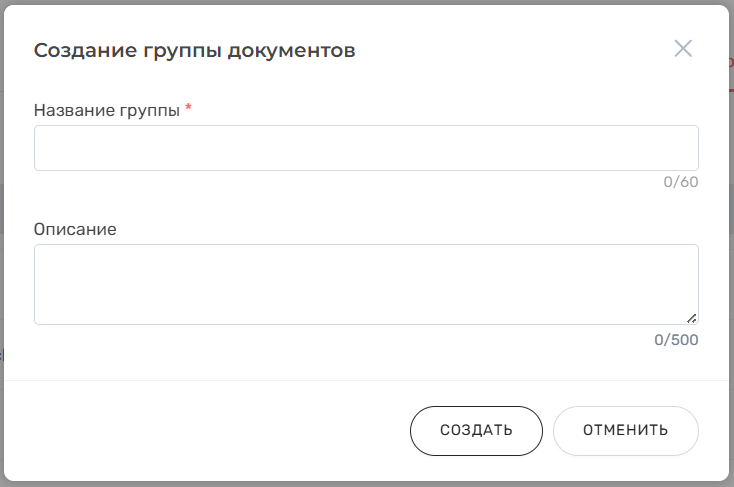Click the "Описание" field label
Screen dimensions: 734x487
point(75,229)
